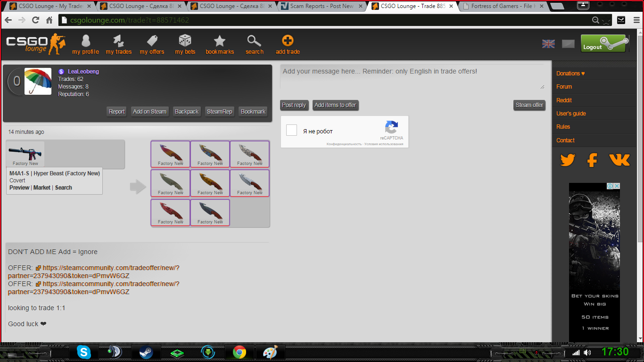Switch to Scam Reports browser tab
The height and width of the screenshot is (362, 644).
[x=322, y=6]
